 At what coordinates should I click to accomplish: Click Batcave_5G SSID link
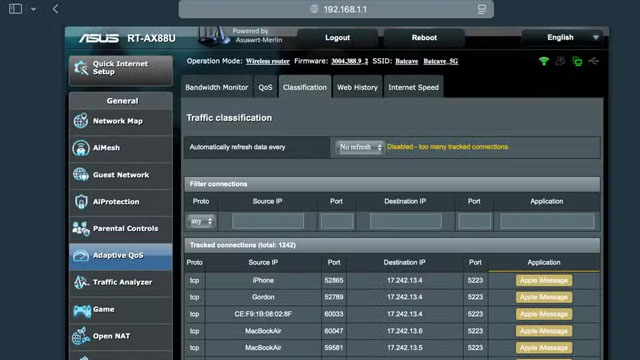pyautogui.click(x=440, y=61)
